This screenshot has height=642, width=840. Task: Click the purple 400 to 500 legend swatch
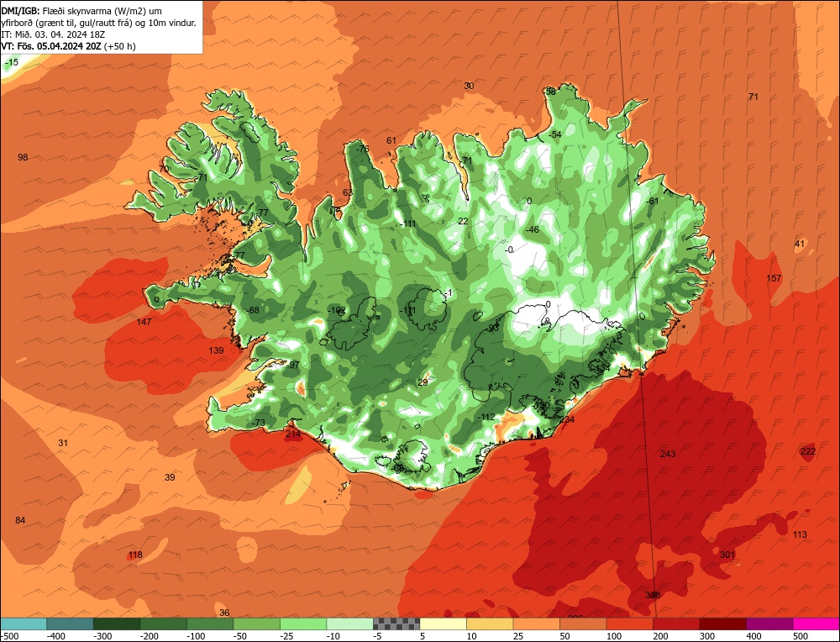click(769, 624)
